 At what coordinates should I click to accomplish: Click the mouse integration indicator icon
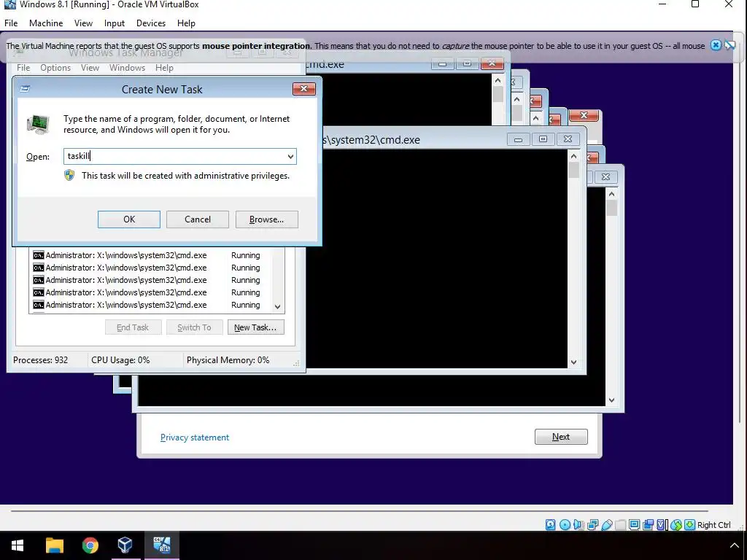coord(676,525)
